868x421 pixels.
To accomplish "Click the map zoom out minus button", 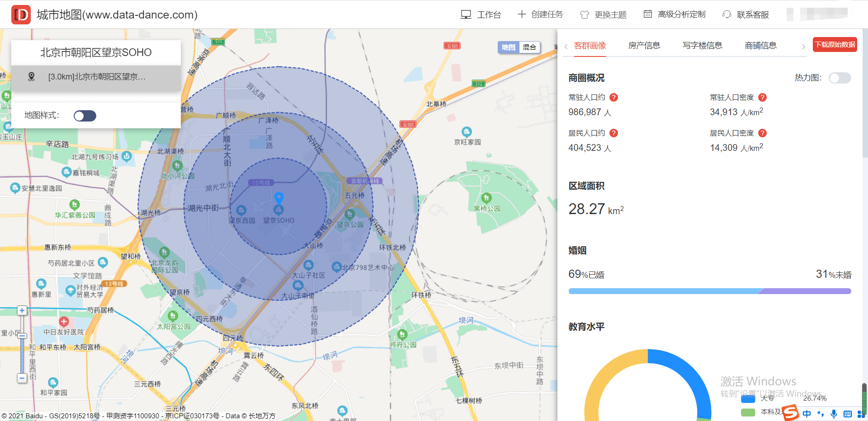I will pos(22,378).
